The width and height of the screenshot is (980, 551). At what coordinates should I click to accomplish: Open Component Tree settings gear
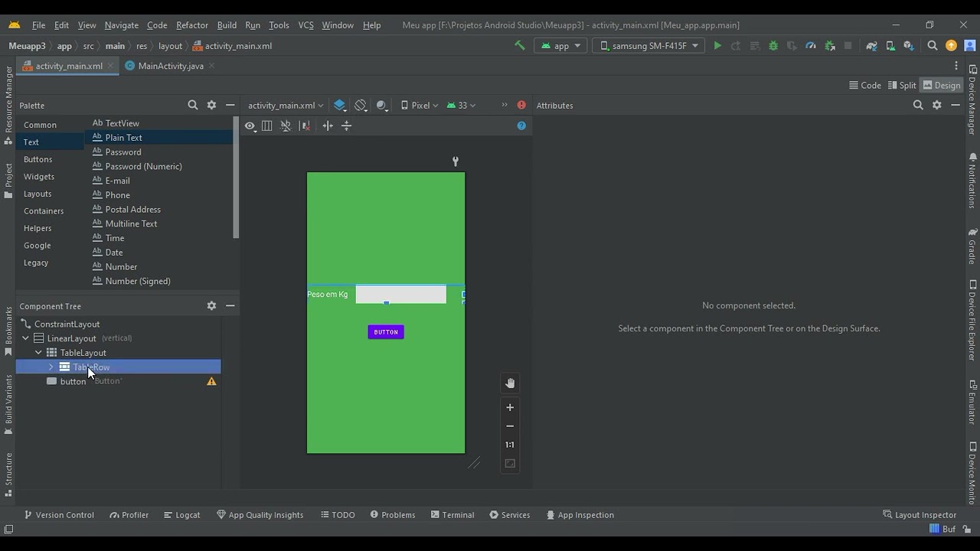(x=211, y=305)
